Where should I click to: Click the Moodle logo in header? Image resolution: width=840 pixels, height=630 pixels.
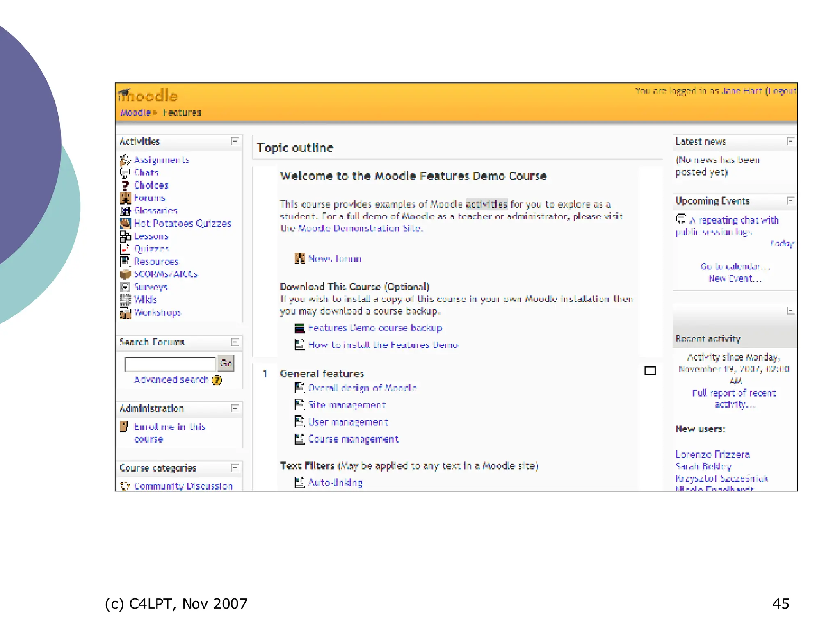click(148, 96)
